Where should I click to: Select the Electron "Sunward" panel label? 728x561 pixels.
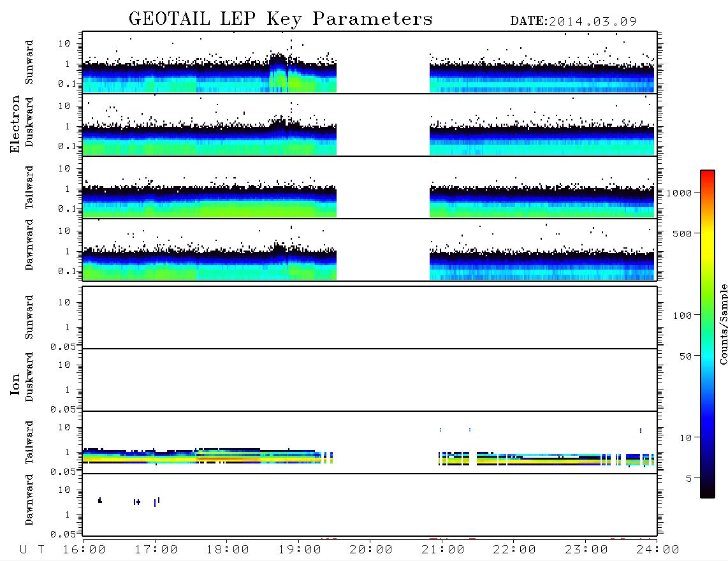coord(29,62)
